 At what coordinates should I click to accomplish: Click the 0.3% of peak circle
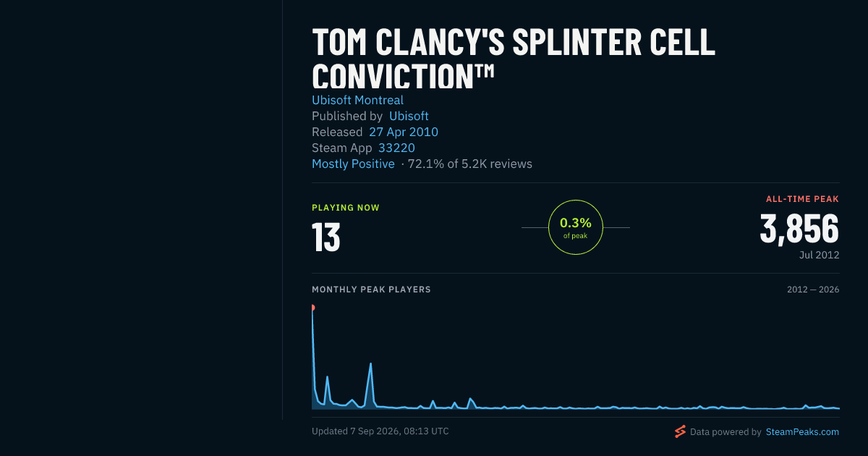coord(576,227)
